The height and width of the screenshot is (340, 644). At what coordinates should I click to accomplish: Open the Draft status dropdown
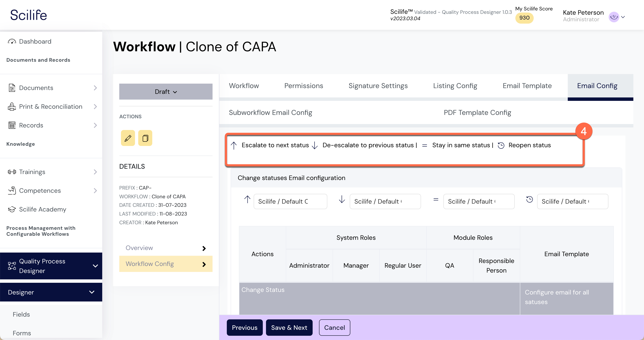click(x=166, y=92)
